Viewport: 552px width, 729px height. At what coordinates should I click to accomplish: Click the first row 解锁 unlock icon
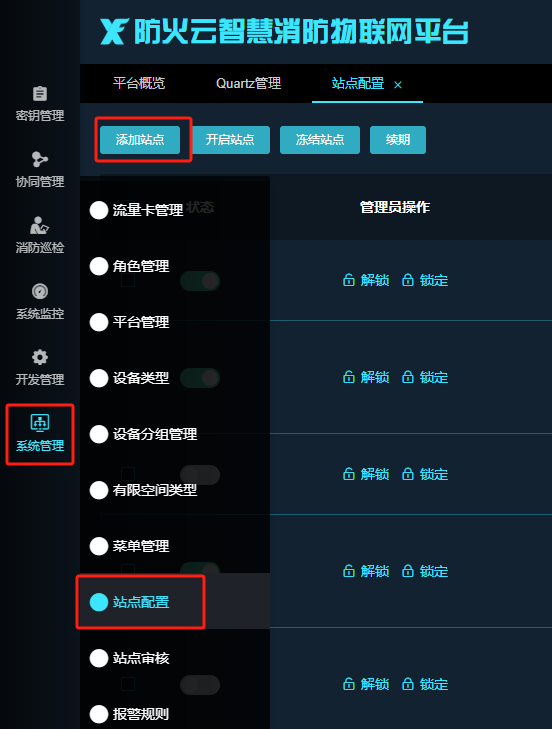point(348,280)
